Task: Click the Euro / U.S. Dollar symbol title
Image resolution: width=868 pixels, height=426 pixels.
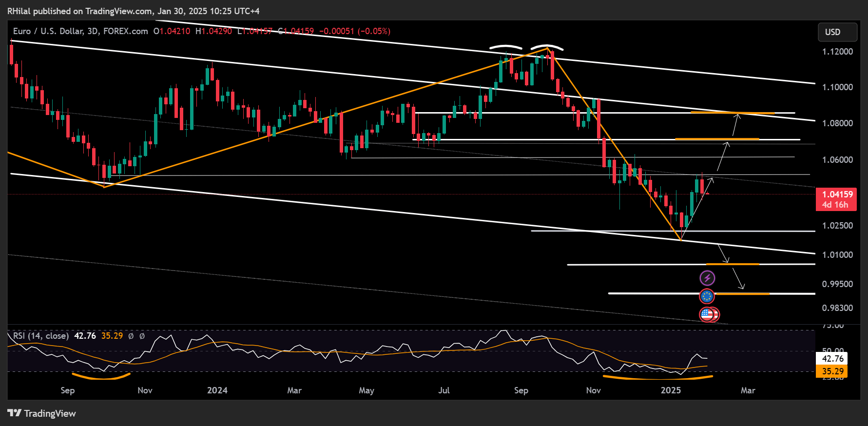Action: click(x=80, y=31)
